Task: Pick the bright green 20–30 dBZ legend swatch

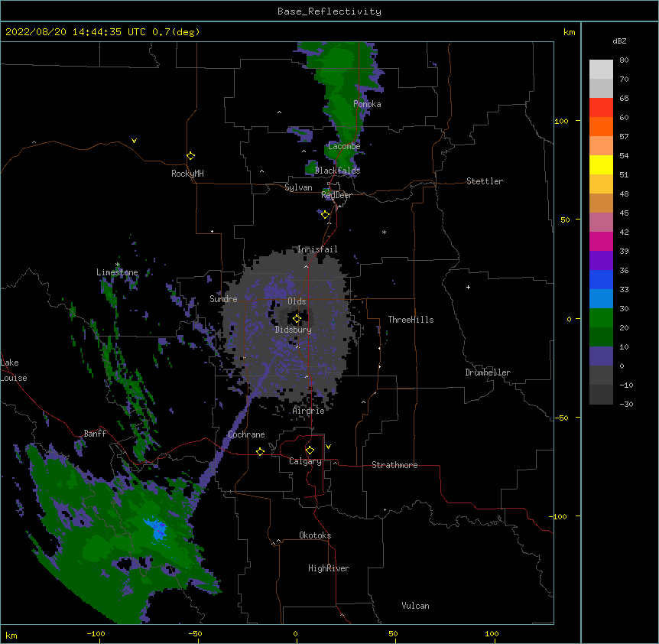Action: [x=601, y=318]
